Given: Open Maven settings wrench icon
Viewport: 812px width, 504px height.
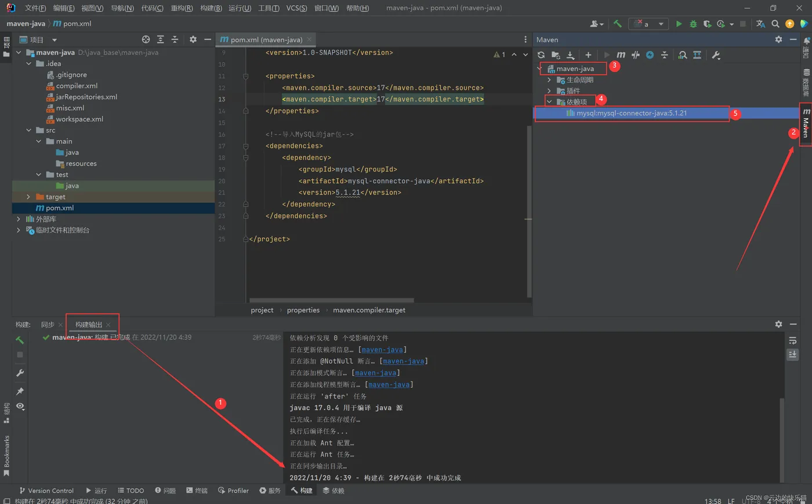Looking at the screenshot, I should tap(716, 55).
